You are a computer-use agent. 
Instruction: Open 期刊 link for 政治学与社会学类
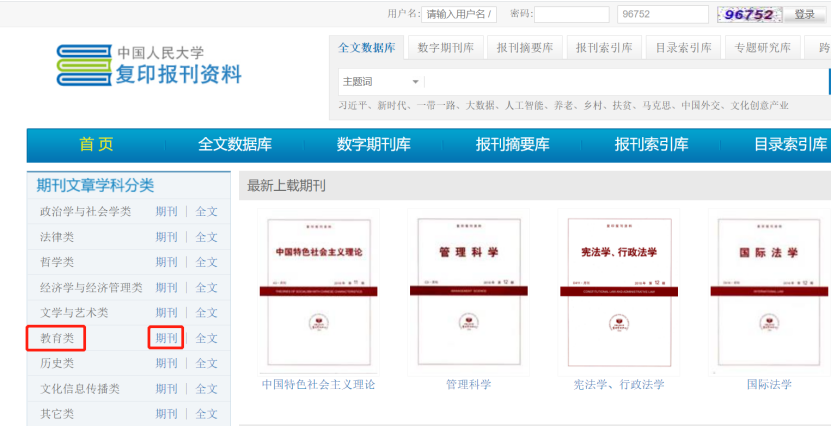point(166,212)
